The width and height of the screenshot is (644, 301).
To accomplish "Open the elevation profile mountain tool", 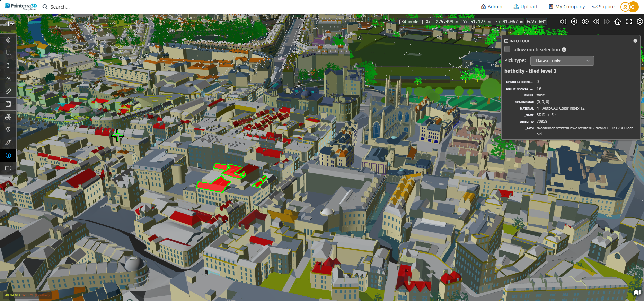I will pyautogui.click(x=8, y=78).
